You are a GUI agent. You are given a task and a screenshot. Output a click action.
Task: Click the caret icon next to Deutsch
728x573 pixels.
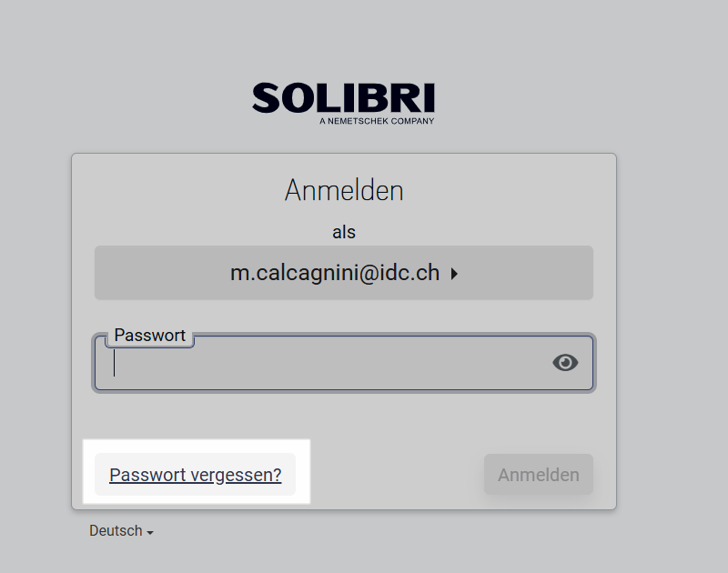coord(150,533)
